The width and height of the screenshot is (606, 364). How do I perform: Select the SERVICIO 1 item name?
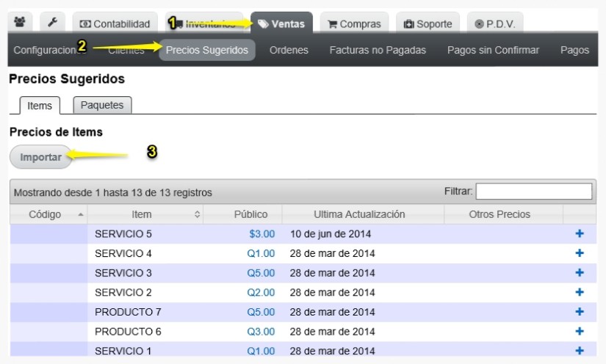click(123, 351)
